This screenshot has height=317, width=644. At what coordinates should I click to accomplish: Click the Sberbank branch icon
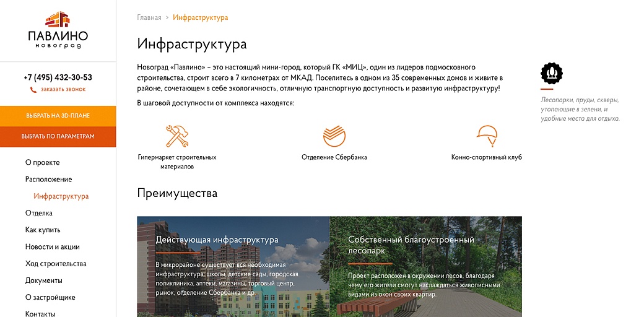(x=334, y=136)
